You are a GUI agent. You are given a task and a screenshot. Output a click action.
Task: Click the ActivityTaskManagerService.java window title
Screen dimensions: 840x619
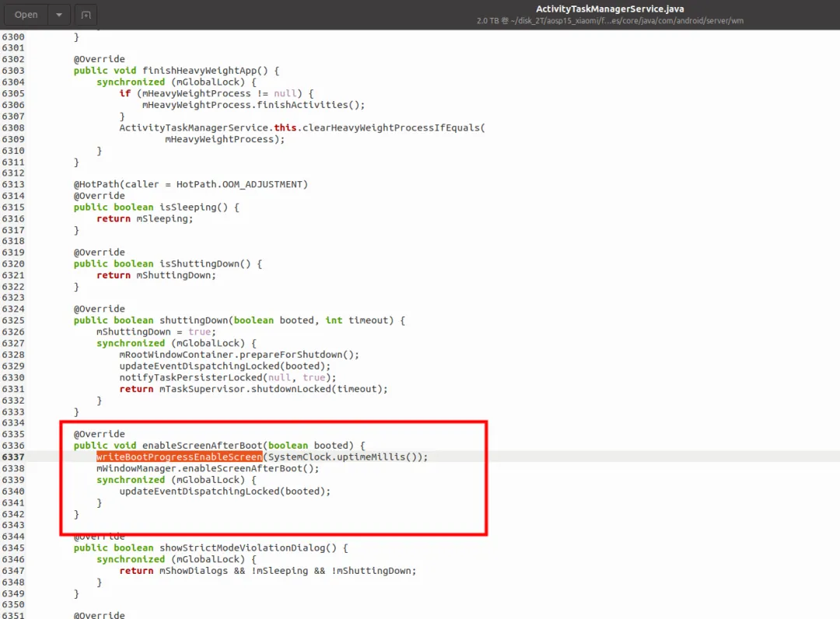[610, 9]
